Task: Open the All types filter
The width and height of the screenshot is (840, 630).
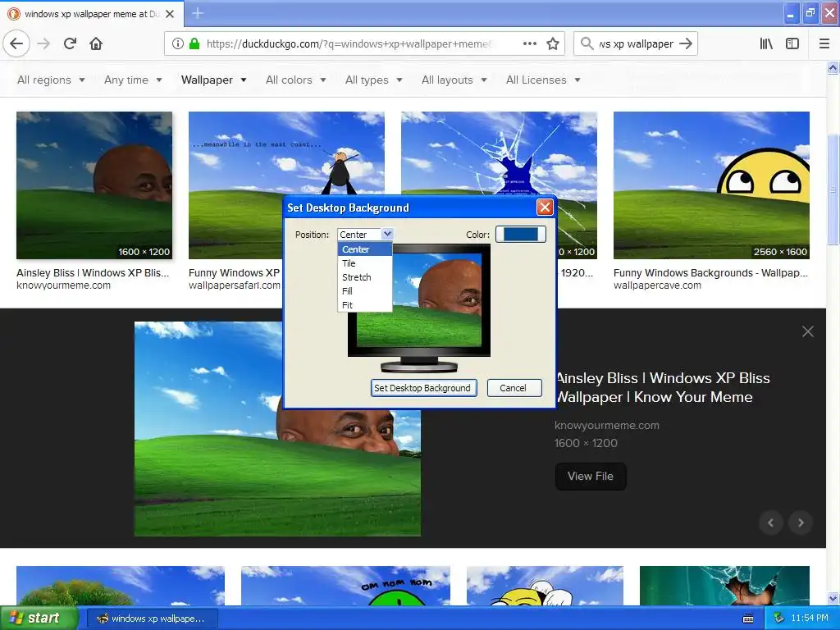Action: pos(373,80)
